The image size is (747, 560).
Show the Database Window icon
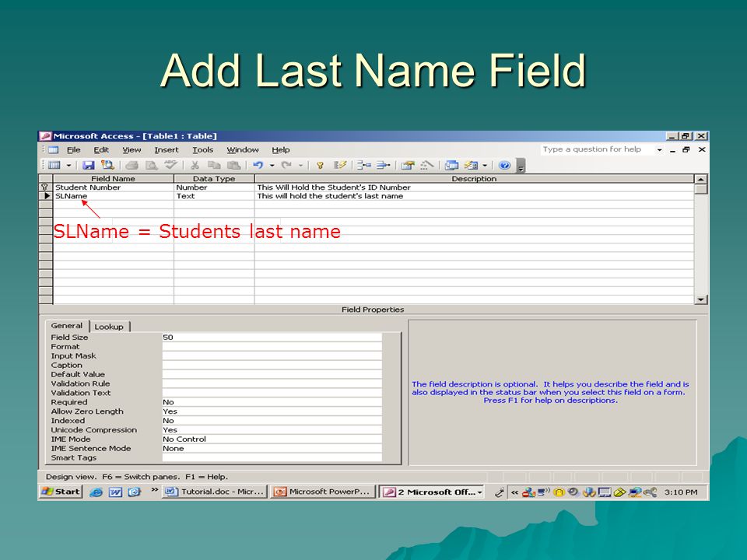tap(451, 165)
